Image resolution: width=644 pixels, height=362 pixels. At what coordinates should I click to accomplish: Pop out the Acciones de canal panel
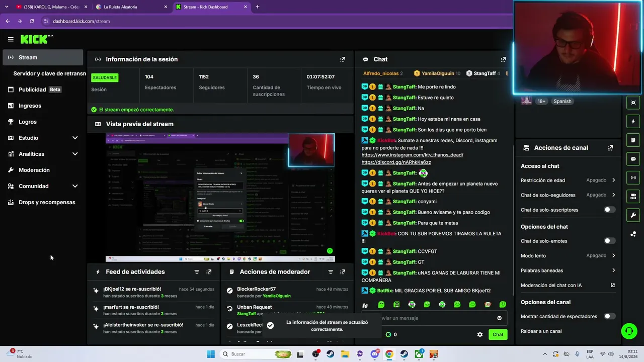tap(610, 148)
